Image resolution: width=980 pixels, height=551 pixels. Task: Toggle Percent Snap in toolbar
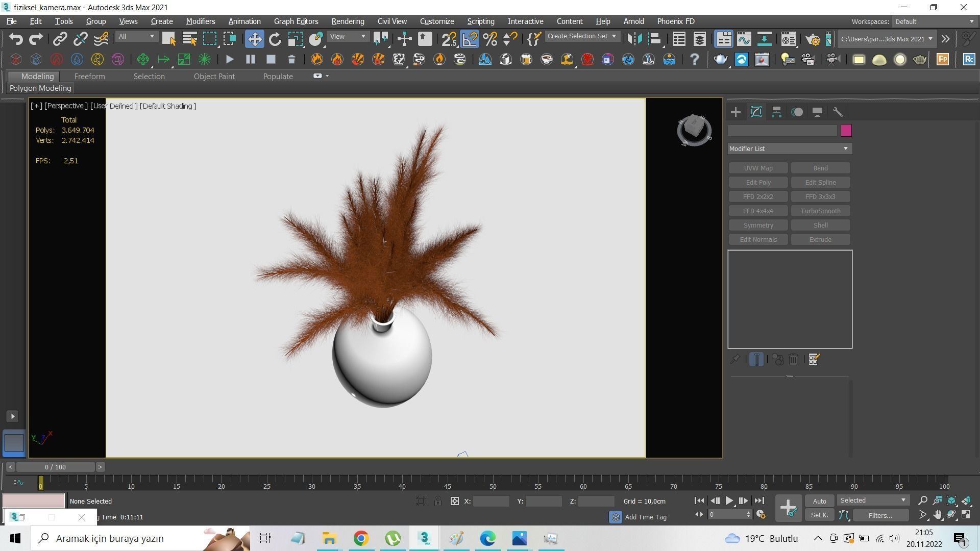tap(489, 39)
